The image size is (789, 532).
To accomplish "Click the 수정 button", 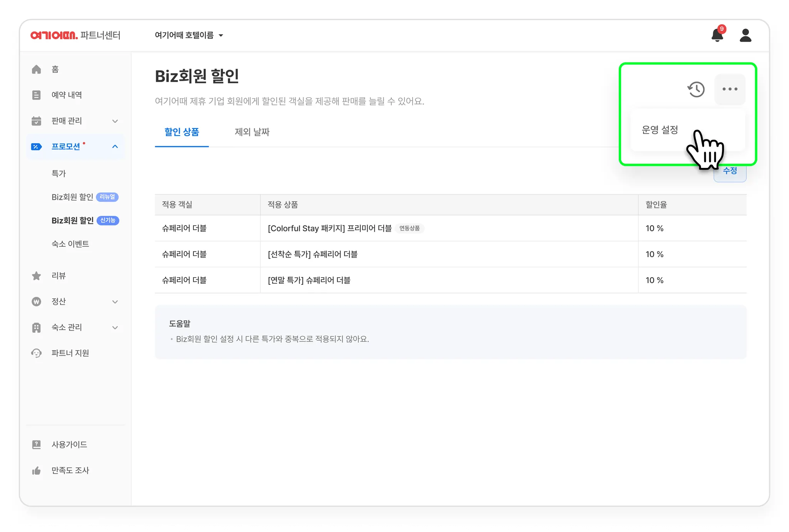I will 730,172.
